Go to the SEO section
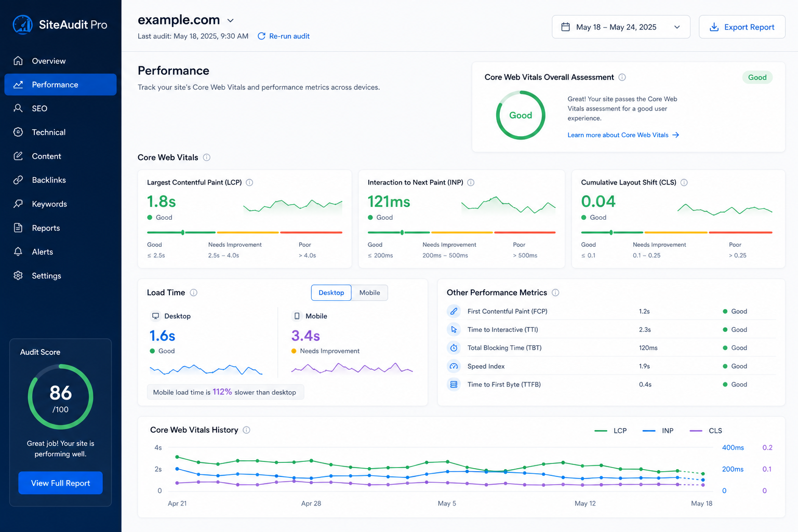The width and height of the screenshot is (798, 532). [x=60, y=109]
